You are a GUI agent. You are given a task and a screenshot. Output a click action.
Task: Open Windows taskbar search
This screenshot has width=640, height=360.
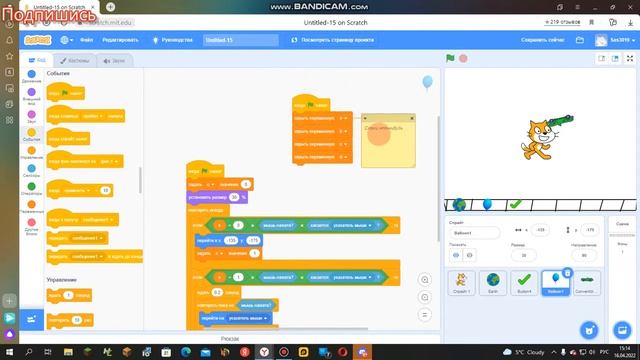click(29, 352)
